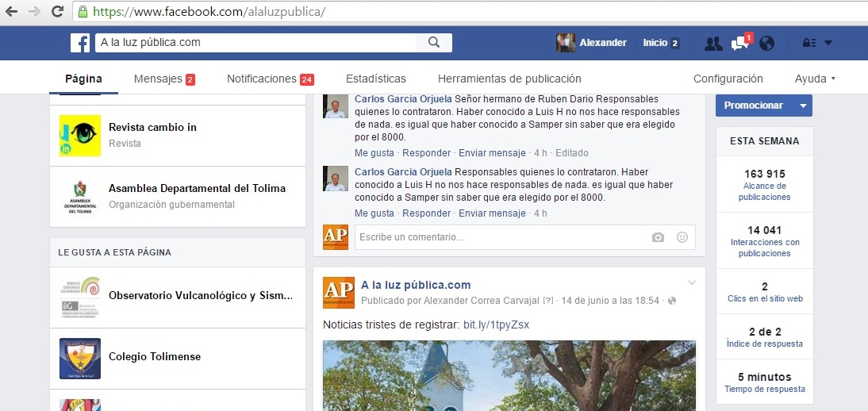Click Responder on the second Carlos comment

(426, 213)
